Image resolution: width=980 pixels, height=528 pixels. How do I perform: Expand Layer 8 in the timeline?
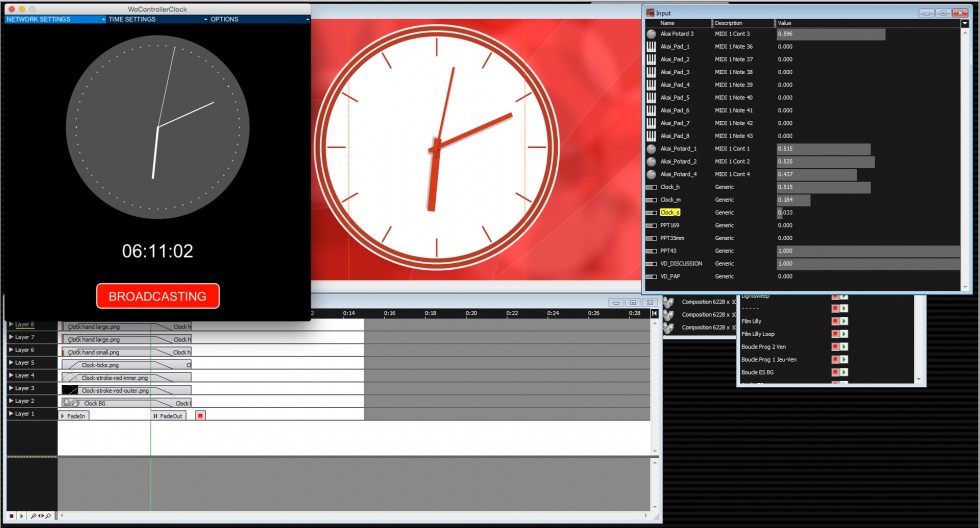click(x=11, y=324)
